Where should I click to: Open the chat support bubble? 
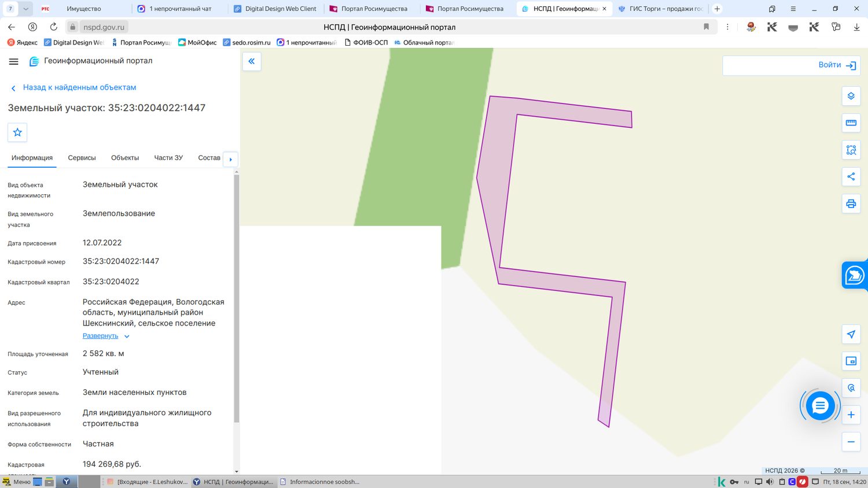820,406
